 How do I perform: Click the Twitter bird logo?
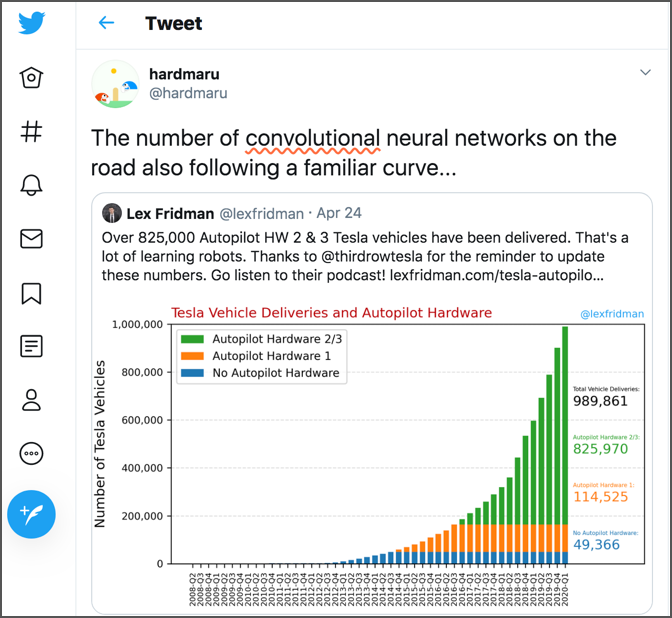31,23
